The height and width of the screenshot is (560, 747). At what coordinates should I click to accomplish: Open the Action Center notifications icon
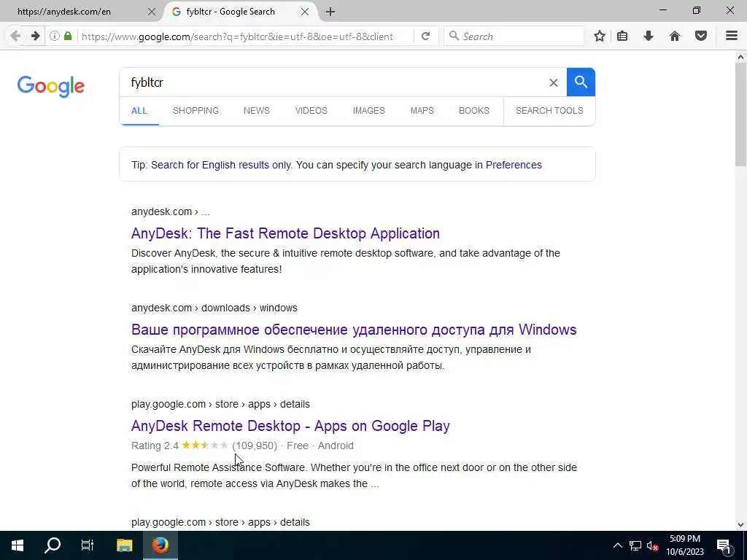pos(724,545)
